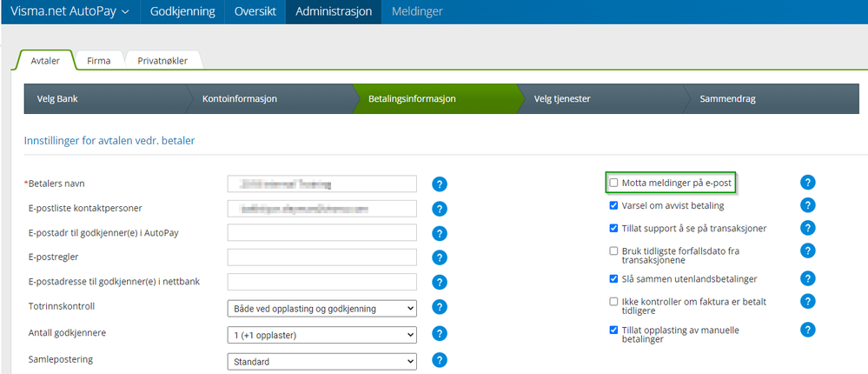Tick Ikke kontroller om faktura er betalt tidligere

coord(613,302)
